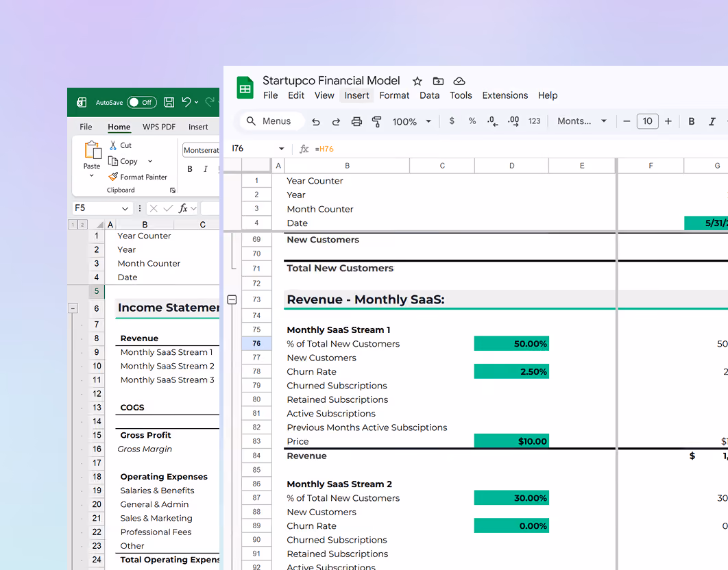The width and height of the screenshot is (728, 570).
Task: Format as currency with dollar icon
Action: click(452, 121)
